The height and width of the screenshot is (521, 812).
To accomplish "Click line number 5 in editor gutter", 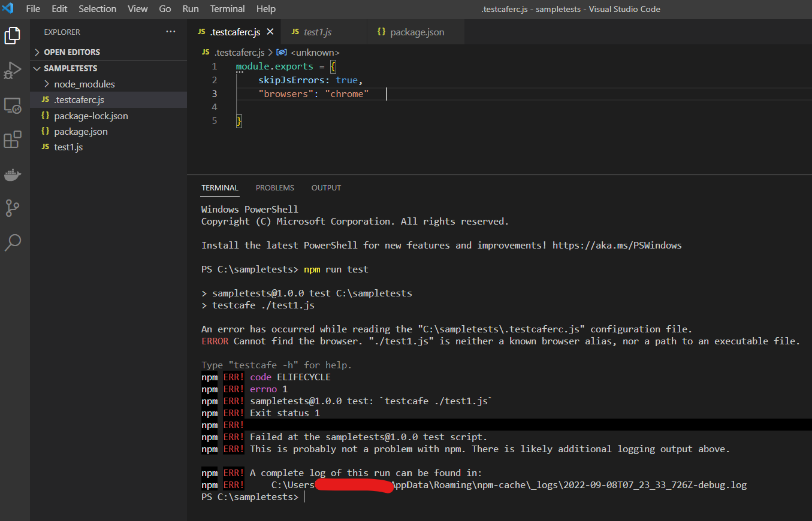I will click(215, 121).
